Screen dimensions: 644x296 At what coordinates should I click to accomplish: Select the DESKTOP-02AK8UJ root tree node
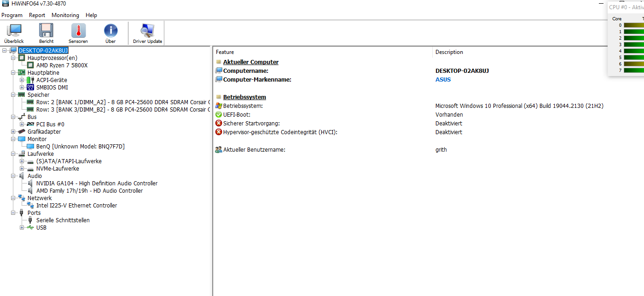[x=43, y=50]
